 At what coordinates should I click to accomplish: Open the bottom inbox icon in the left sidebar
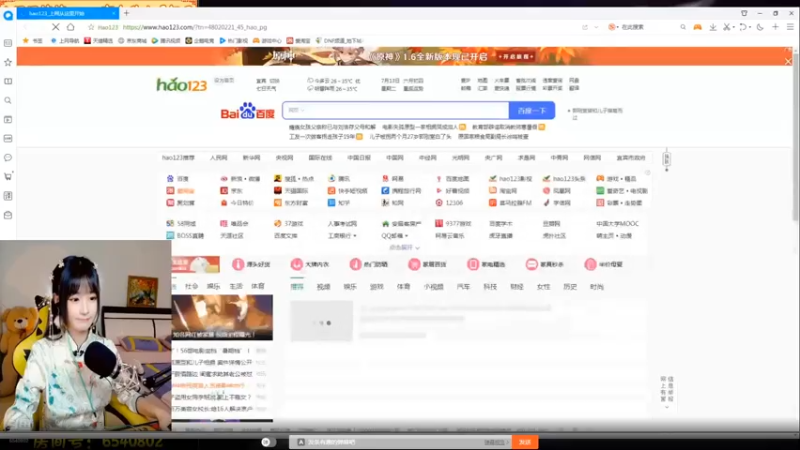click(8, 215)
